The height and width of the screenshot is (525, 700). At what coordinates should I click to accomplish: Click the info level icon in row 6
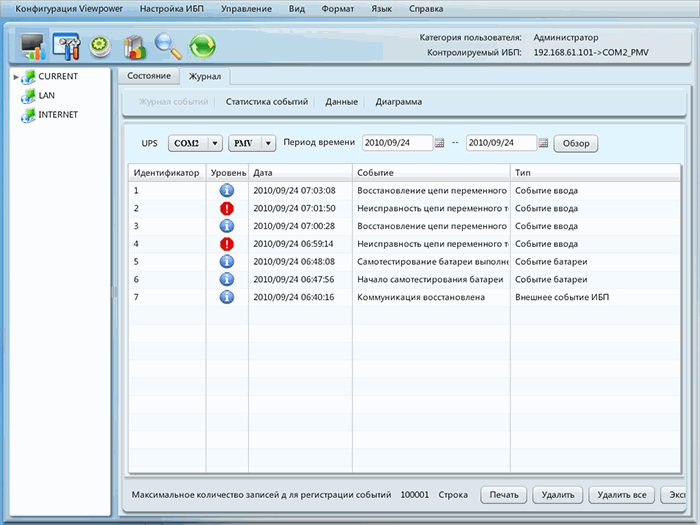[227, 279]
